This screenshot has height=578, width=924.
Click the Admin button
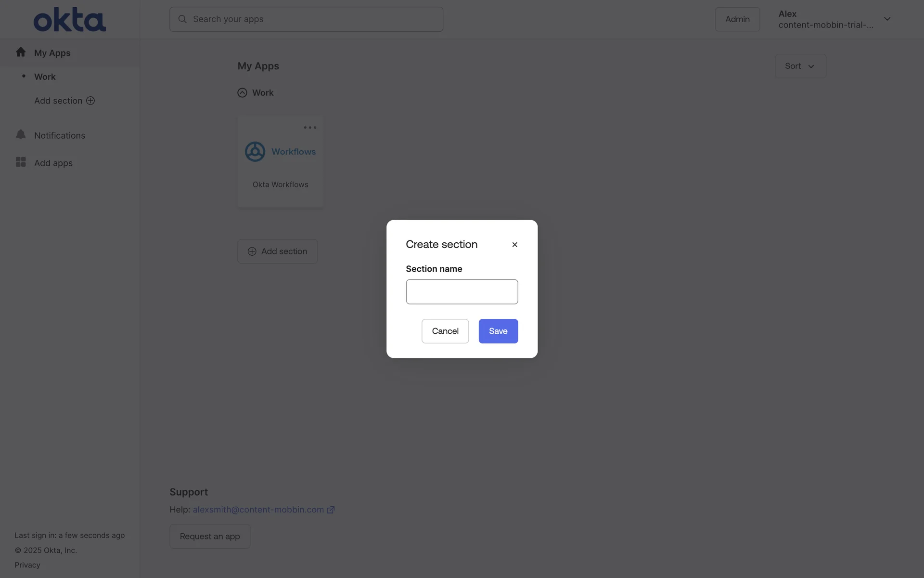[737, 19]
